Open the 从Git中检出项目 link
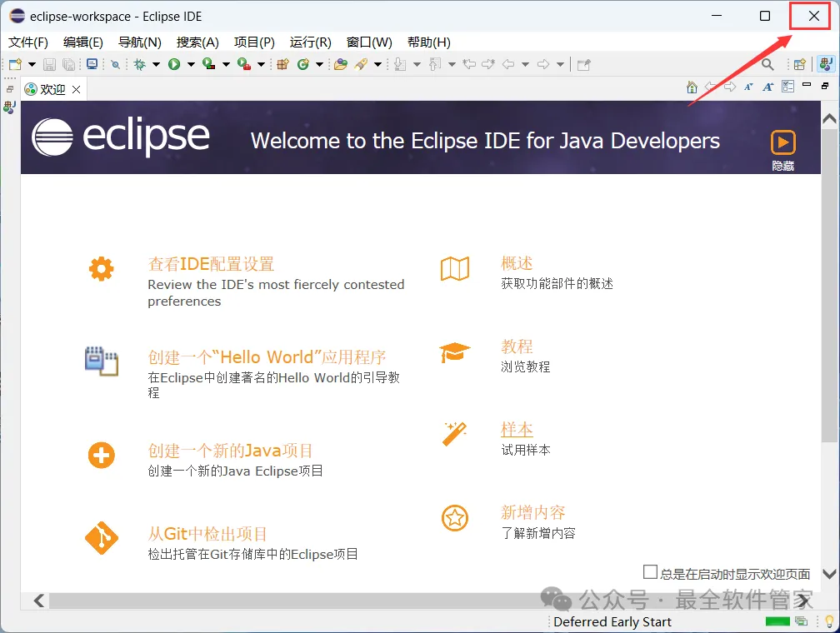 coord(207,534)
